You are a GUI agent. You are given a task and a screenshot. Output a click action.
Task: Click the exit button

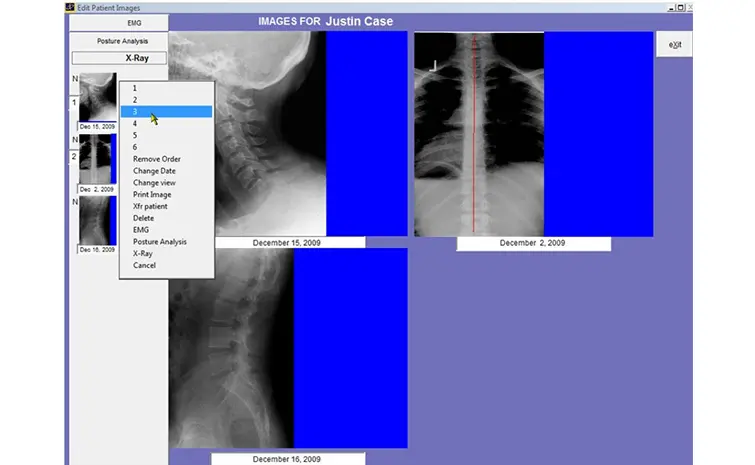674,45
